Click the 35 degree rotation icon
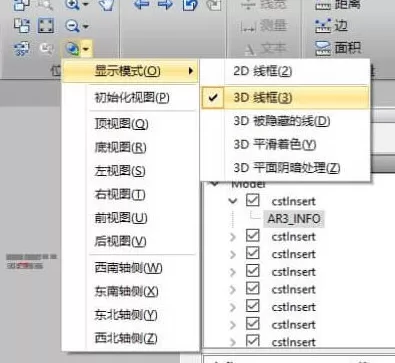 (22, 49)
